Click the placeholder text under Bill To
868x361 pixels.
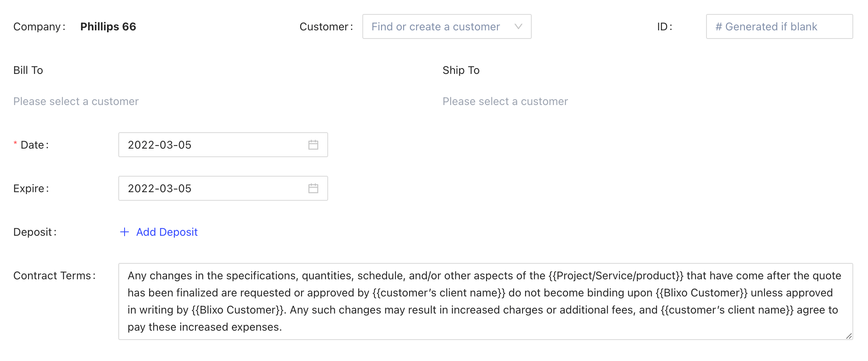coord(76,102)
